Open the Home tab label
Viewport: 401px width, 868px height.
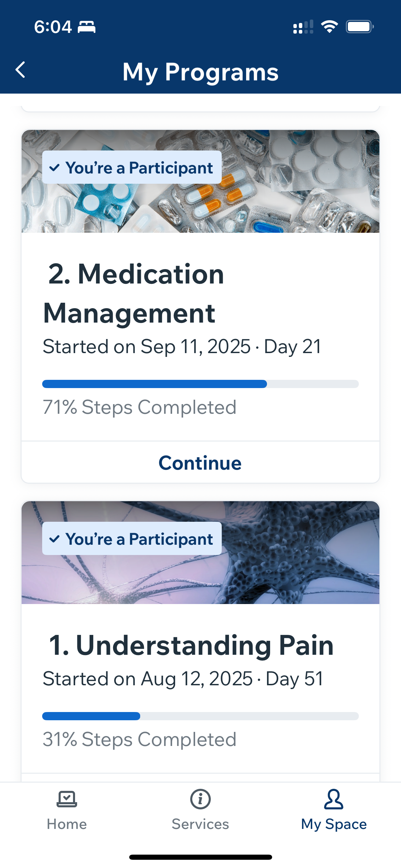pos(67,824)
